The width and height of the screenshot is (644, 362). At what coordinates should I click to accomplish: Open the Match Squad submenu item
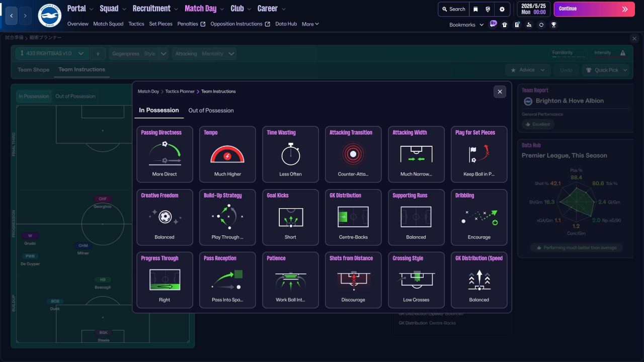pyautogui.click(x=108, y=24)
